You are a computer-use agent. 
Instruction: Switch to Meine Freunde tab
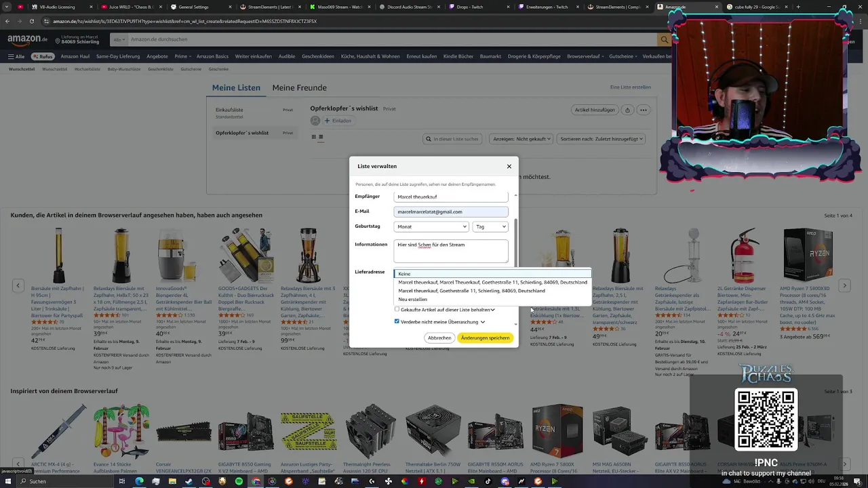(x=299, y=87)
